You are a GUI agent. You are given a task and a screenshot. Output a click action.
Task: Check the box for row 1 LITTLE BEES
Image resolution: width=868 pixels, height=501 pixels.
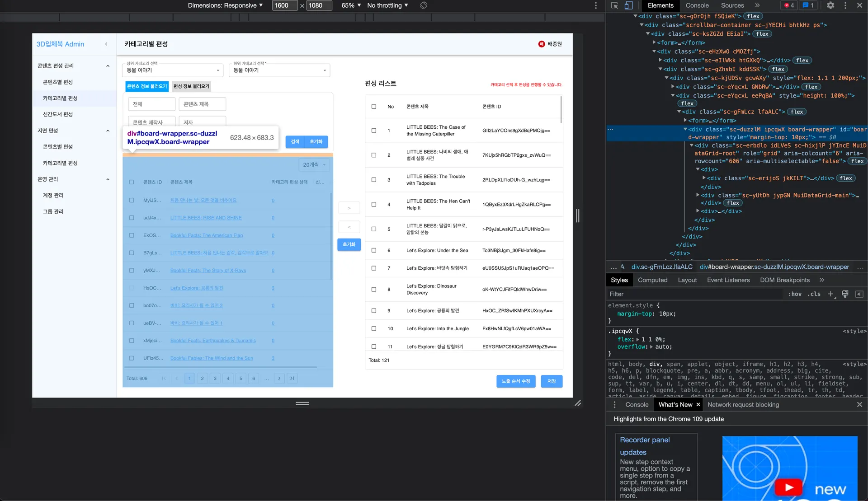tap(374, 131)
